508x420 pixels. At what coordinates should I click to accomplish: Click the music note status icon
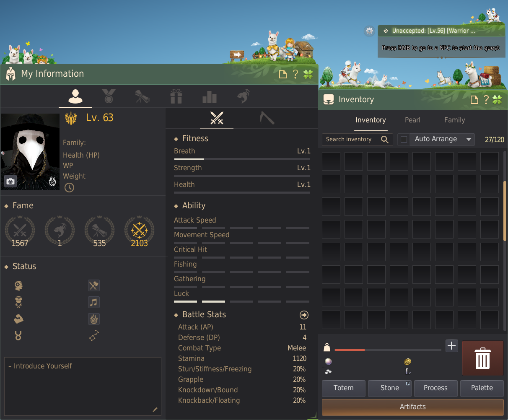[94, 302]
